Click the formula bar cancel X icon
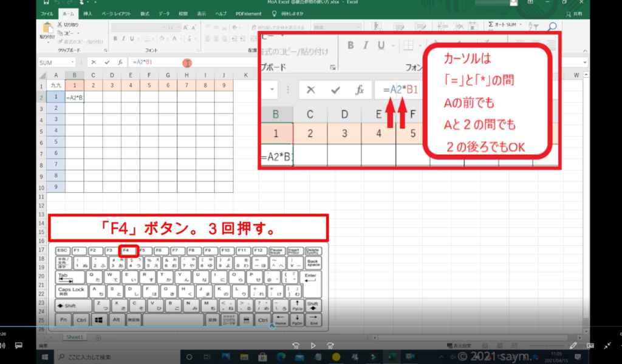 [x=93, y=62]
